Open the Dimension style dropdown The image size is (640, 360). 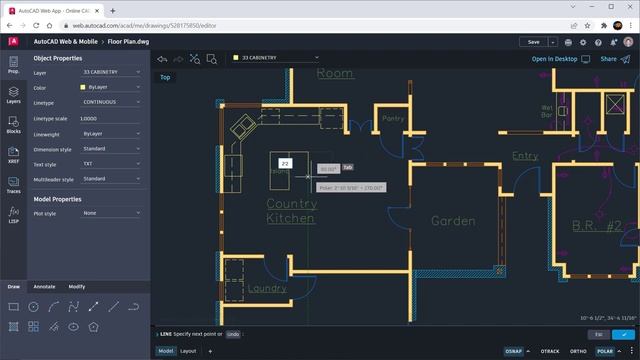point(111,149)
